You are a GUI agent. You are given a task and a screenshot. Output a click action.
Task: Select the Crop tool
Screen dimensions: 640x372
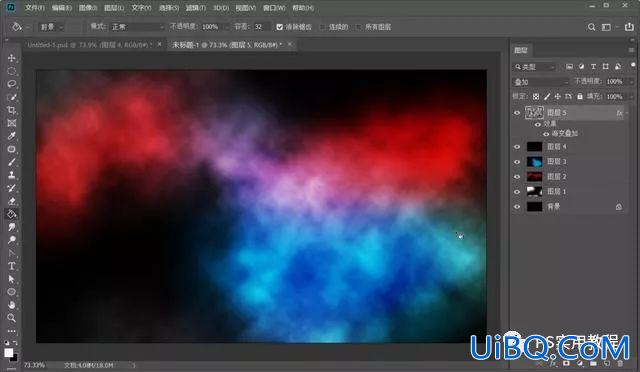click(11, 110)
